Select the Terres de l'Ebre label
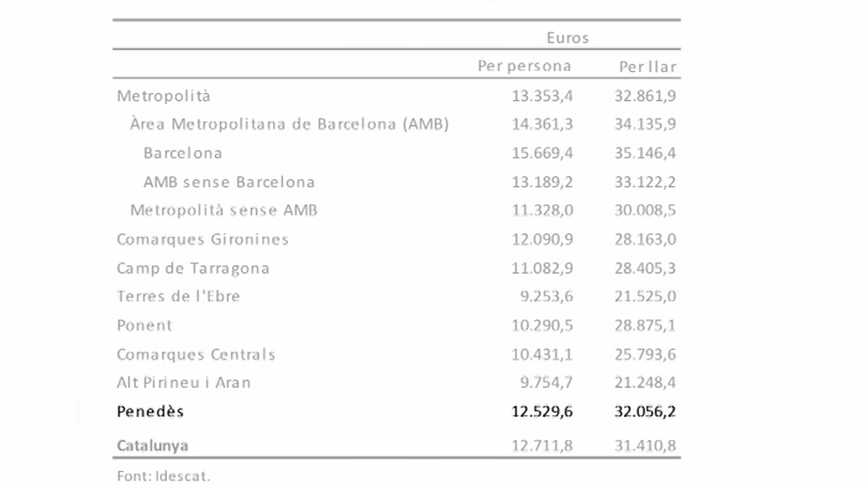This screenshot has height=488, width=868. coord(178,297)
